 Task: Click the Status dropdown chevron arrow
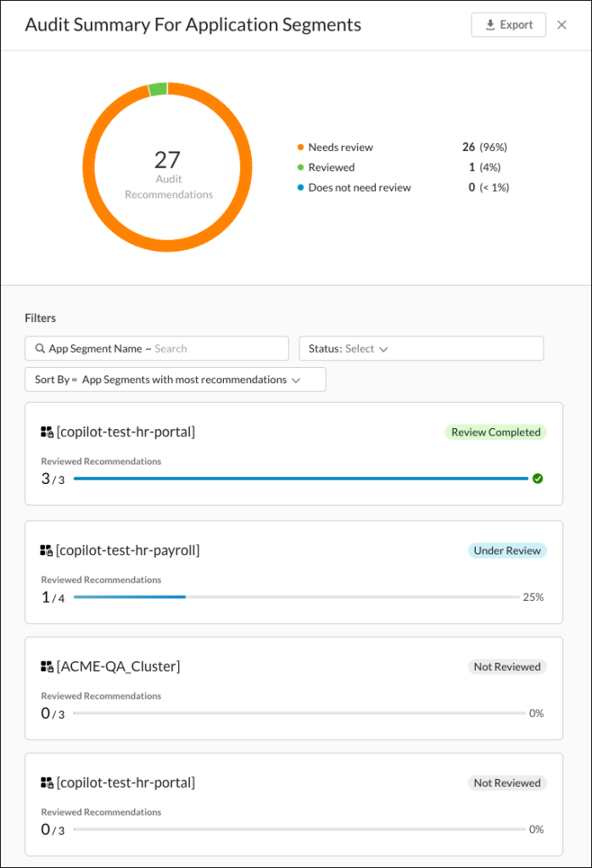pyautogui.click(x=383, y=349)
